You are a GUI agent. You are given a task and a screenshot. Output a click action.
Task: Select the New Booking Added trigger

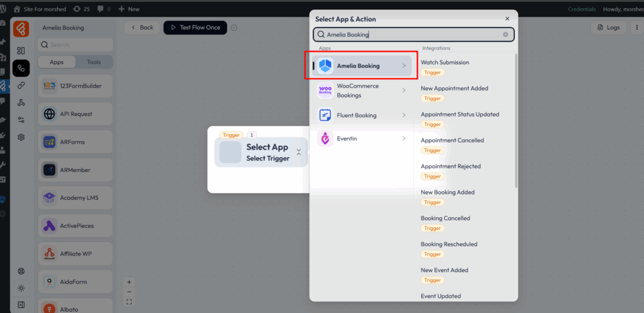tap(448, 192)
